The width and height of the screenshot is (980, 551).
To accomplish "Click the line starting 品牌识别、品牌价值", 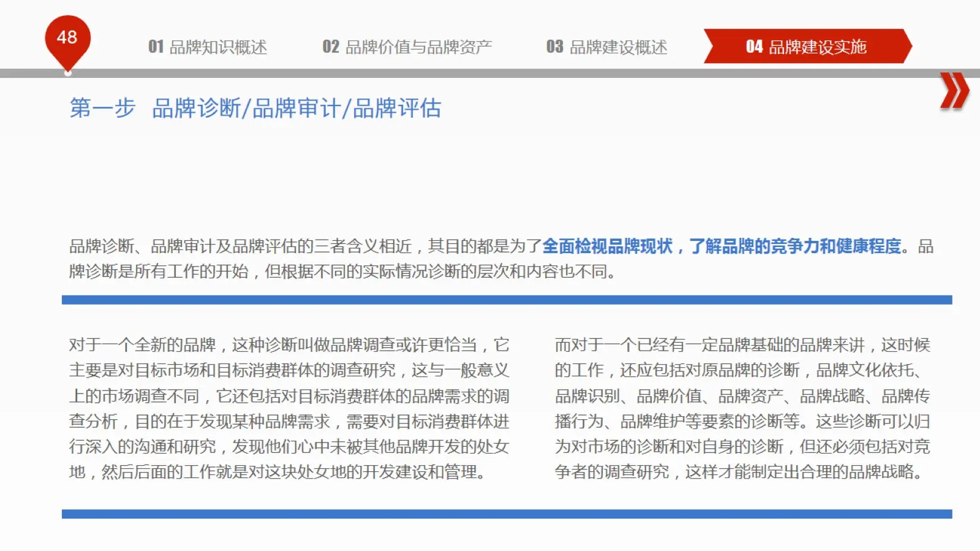I will (x=742, y=396).
